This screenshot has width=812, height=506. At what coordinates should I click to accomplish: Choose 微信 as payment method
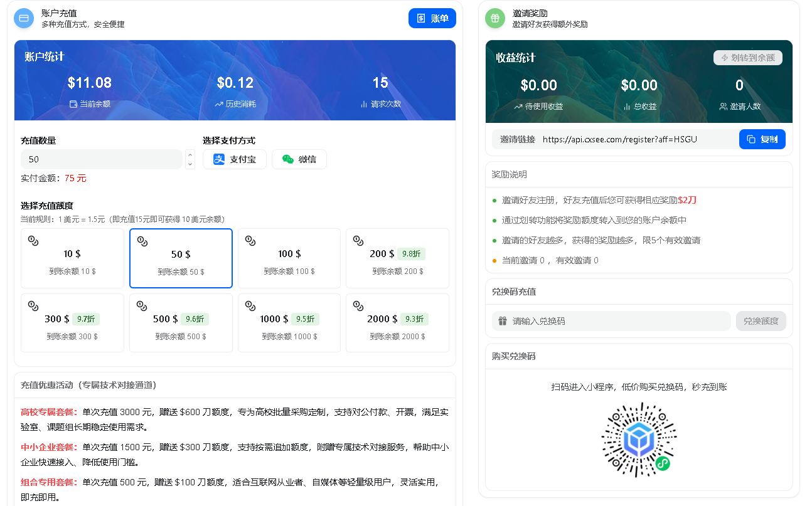299,159
